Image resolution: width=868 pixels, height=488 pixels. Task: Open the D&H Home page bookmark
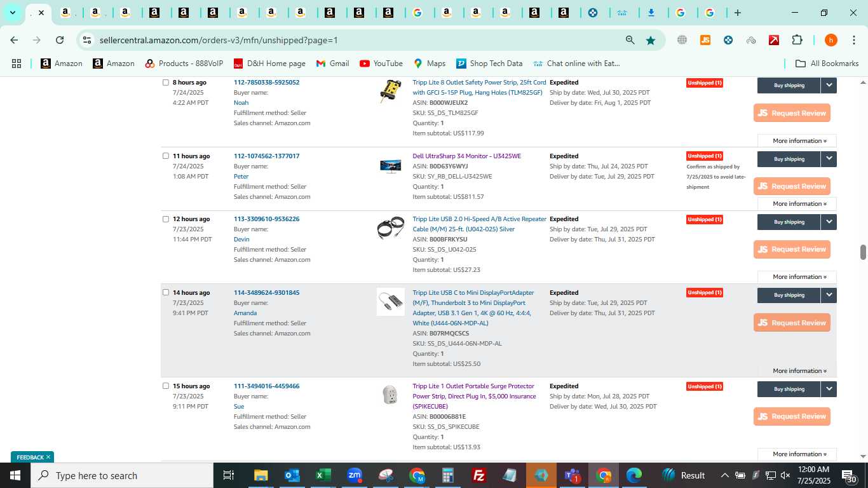pos(269,64)
